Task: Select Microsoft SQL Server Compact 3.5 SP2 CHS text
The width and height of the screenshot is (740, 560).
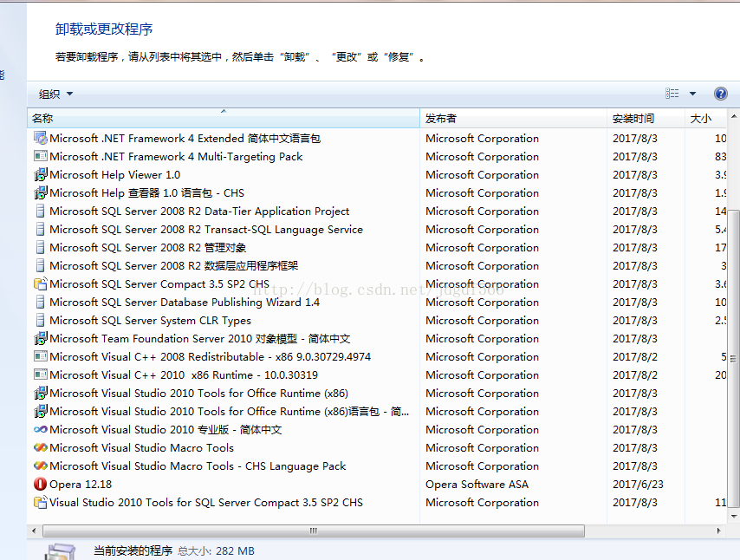Action: [x=159, y=284]
